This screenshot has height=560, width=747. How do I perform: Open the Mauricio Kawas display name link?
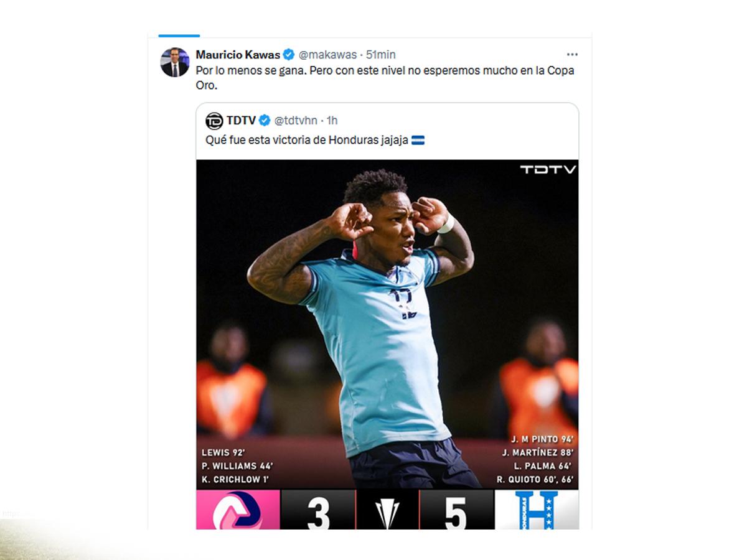[238, 55]
